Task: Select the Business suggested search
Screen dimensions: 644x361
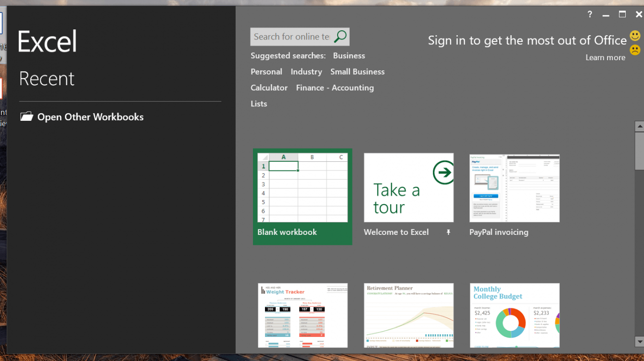Action: pos(349,56)
